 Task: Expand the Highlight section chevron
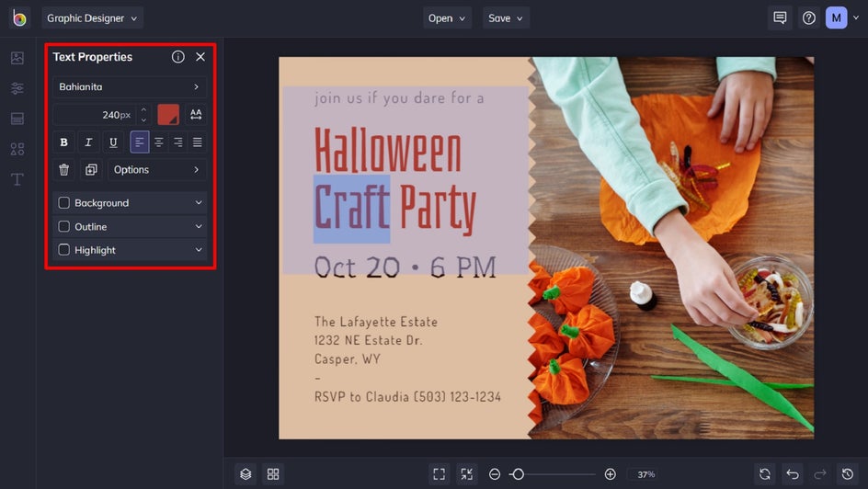click(199, 250)
